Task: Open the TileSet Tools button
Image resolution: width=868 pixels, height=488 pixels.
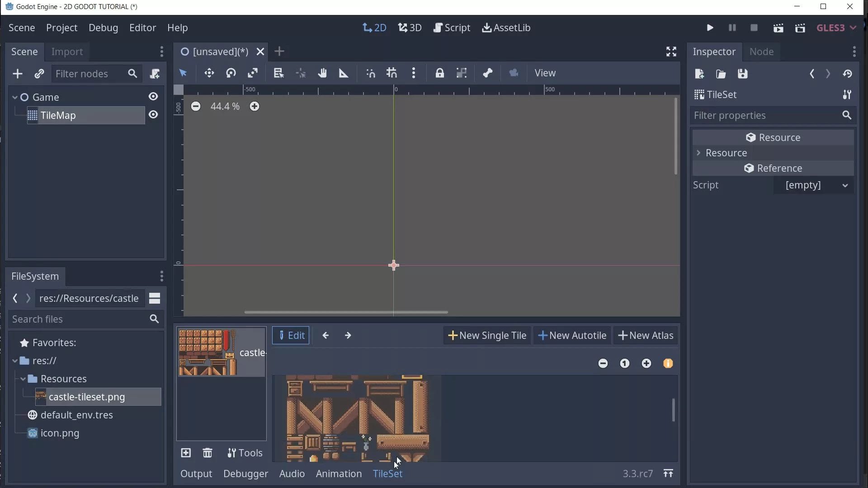Action: (245, 453)
